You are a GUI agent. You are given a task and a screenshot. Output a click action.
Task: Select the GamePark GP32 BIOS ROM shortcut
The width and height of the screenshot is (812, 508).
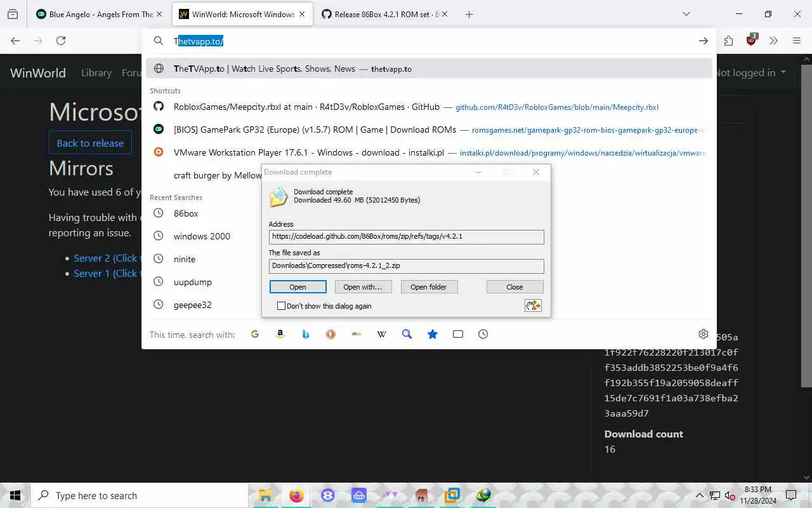(429, 130)
